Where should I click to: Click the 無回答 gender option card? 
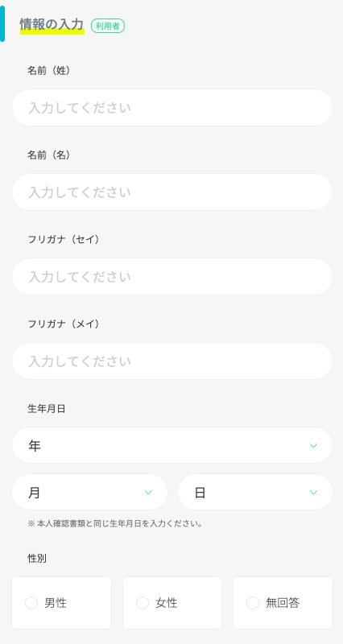click(x=283, y=603)
